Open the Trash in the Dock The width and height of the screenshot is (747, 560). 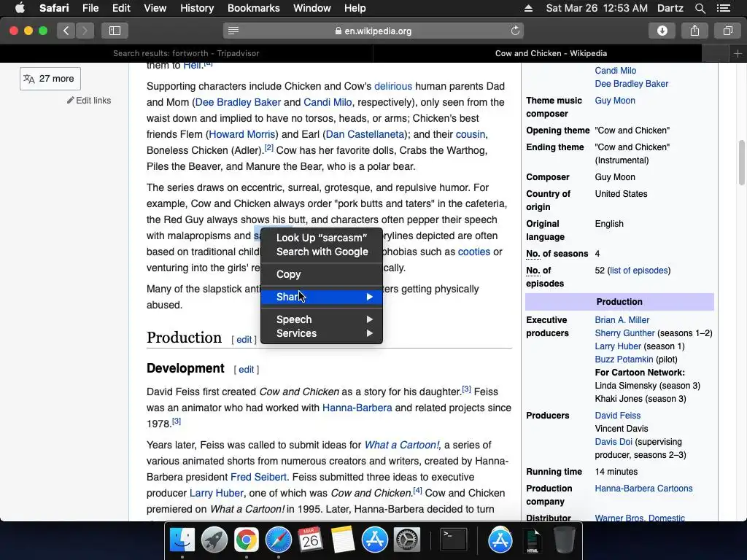[564, 540]
